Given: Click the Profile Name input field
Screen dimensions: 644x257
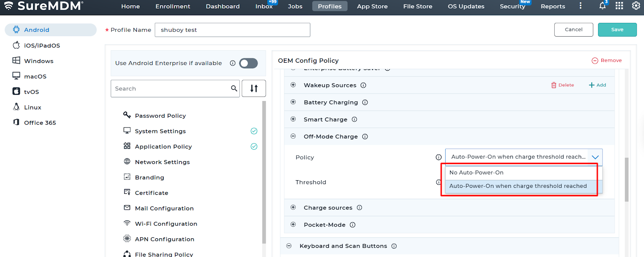Looking at the screenshot, I should 232,30.
